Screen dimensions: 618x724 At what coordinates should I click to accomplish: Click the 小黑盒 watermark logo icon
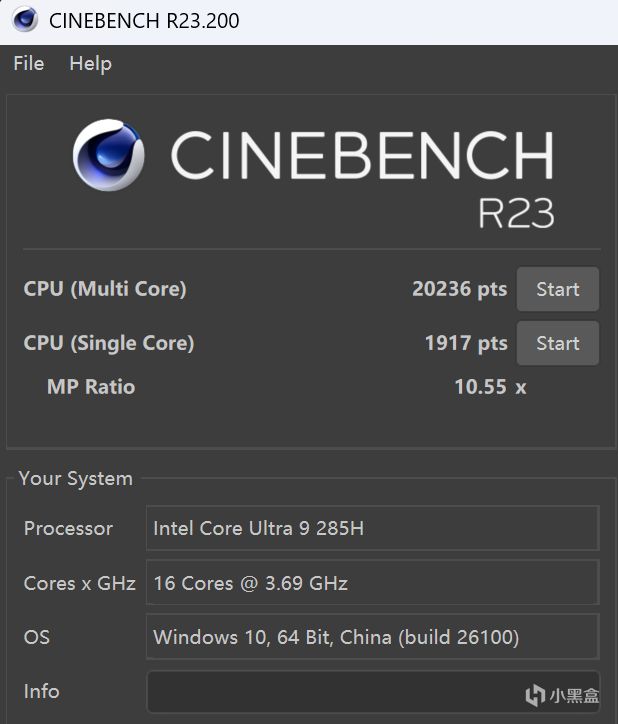535,695
